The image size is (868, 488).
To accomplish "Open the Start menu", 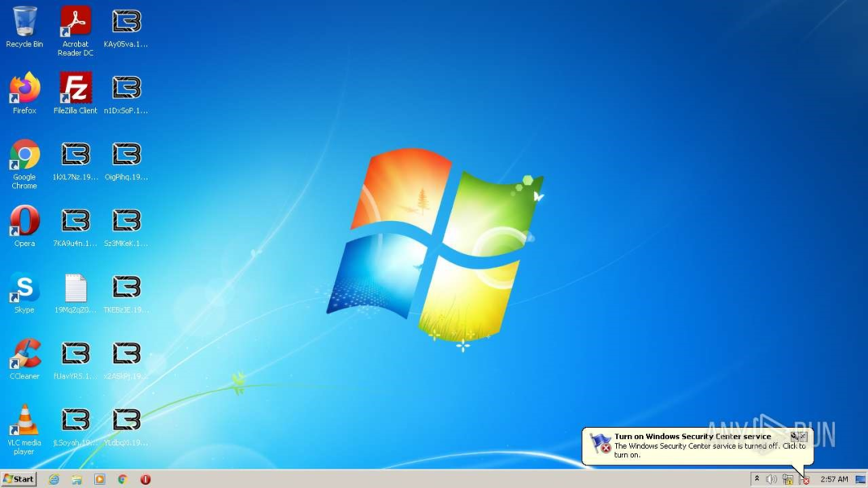I will point(19,479).
